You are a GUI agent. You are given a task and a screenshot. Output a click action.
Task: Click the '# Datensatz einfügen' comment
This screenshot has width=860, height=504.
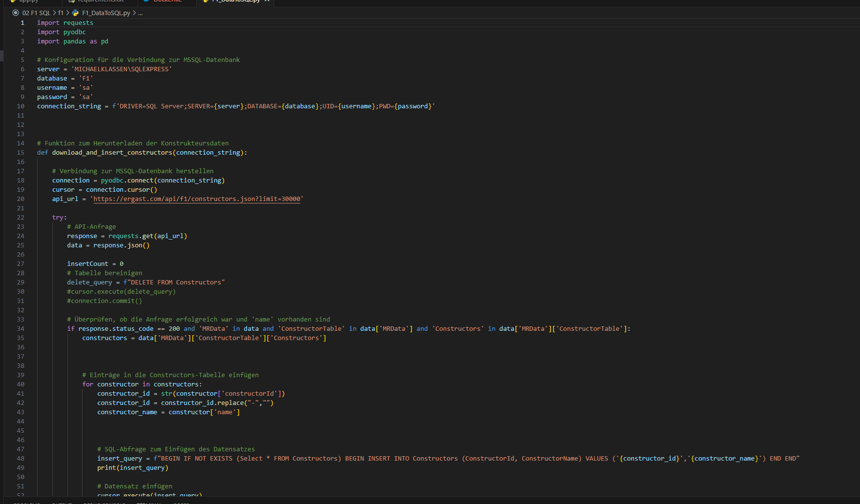pos(135,486)
